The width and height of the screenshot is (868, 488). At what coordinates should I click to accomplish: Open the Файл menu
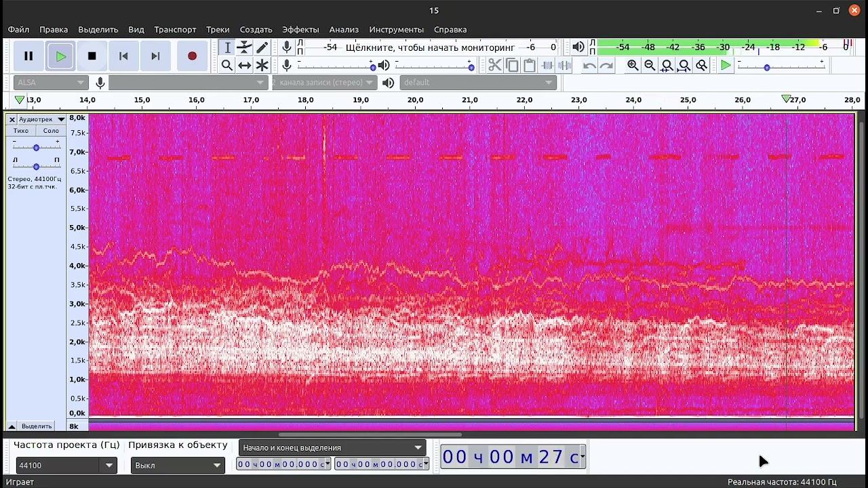coord(19,30)
